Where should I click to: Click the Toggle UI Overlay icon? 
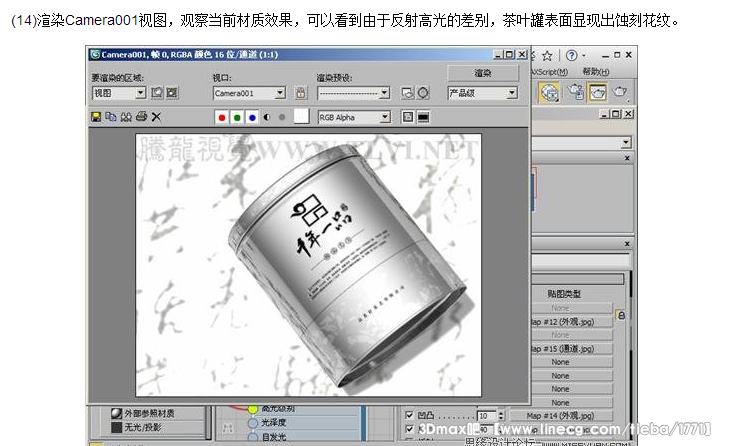point(408,117)
